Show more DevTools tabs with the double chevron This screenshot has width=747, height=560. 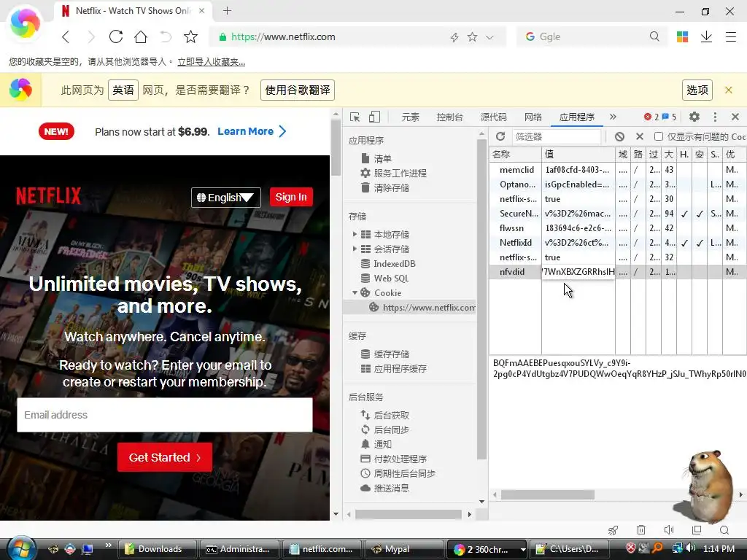point(613,117)
